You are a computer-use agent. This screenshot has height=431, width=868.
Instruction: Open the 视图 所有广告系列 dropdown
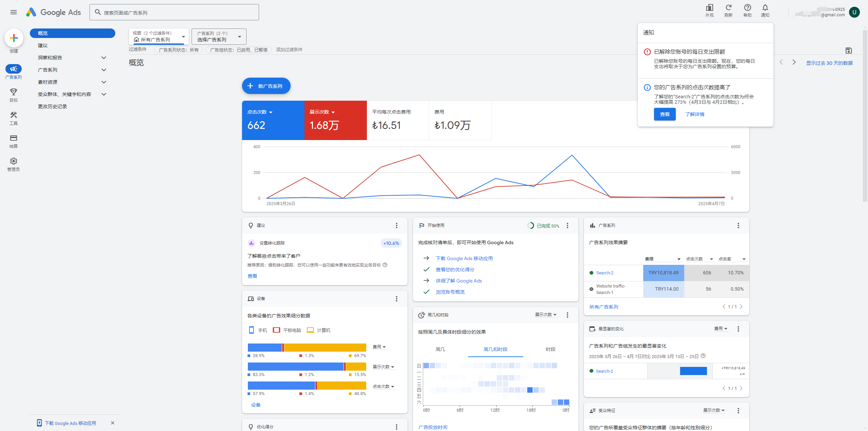(x=159, y=37)
